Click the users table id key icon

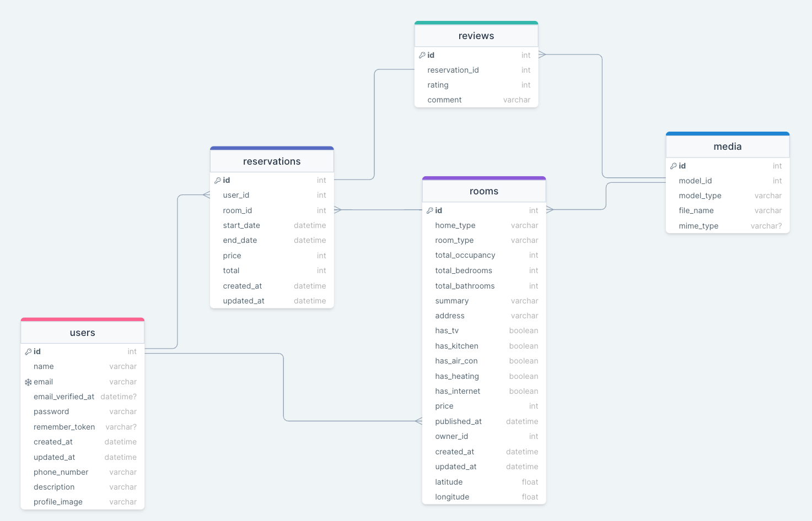(28, 351)
